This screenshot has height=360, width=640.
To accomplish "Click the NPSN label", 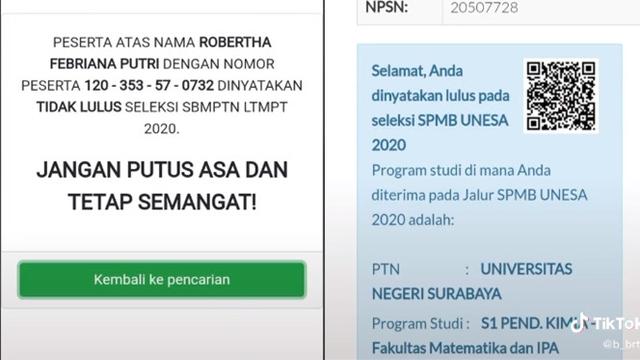I will coord(387,7).
